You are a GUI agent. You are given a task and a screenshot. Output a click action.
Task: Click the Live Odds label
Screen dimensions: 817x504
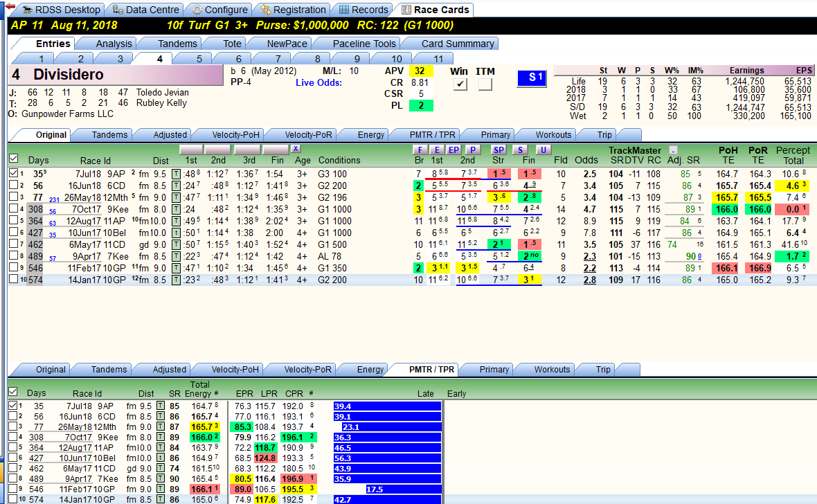point(319,83)
